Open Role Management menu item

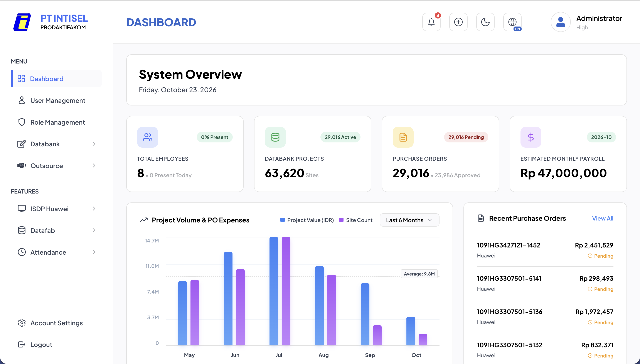pyautogui.click(x=56, y=122)
